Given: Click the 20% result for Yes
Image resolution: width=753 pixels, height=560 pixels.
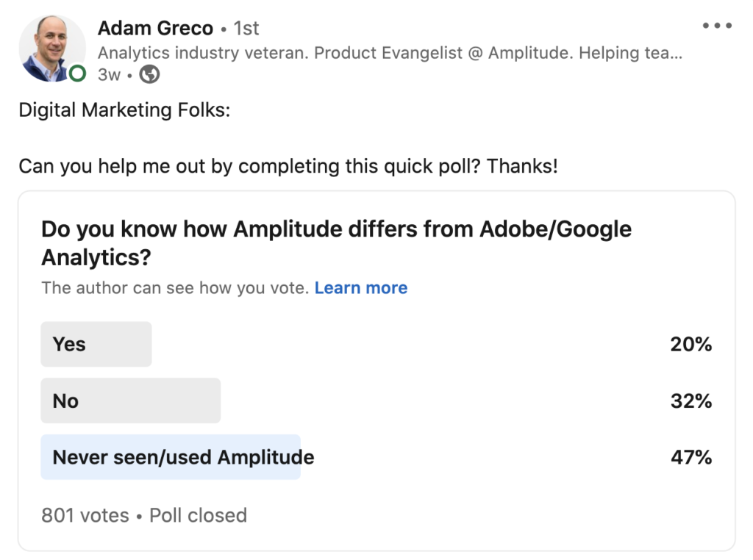Looking at the screenshot, I should point(692,344).
